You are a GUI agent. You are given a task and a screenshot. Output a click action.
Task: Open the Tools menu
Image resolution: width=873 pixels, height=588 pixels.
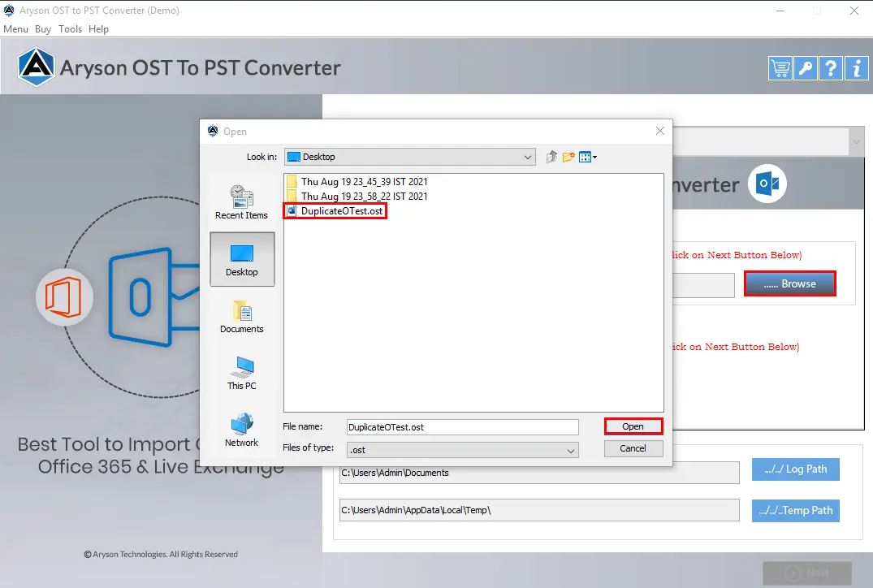pyautogui.click(x=70, y=29)
